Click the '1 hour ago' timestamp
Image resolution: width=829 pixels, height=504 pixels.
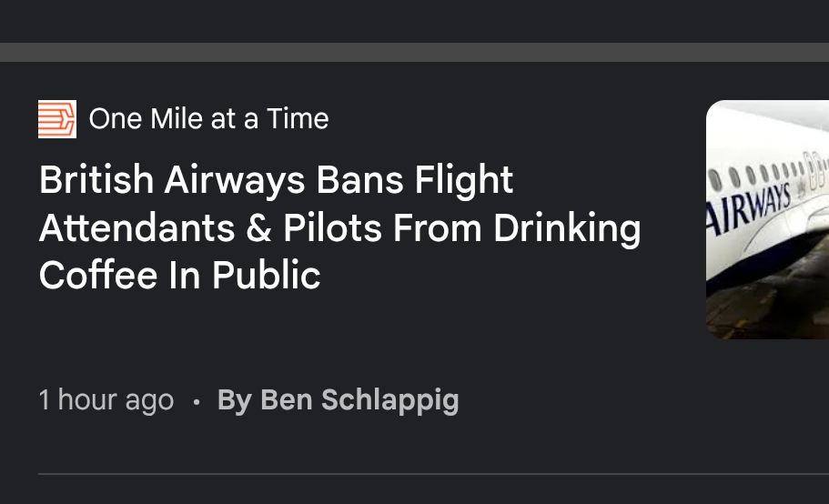(106, 400)
